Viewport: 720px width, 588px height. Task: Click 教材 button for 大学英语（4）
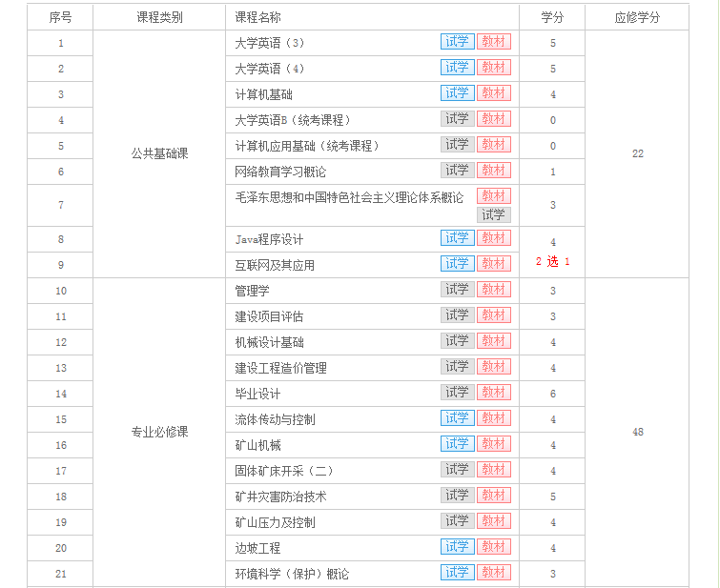493,68
